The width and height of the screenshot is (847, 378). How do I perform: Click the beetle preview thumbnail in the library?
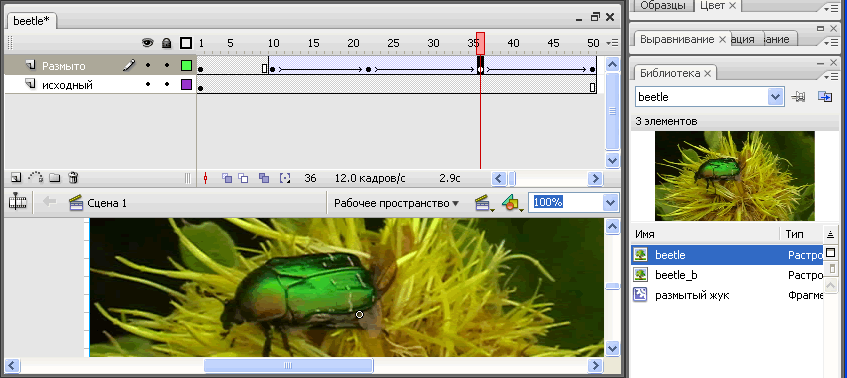click(735, 176)
